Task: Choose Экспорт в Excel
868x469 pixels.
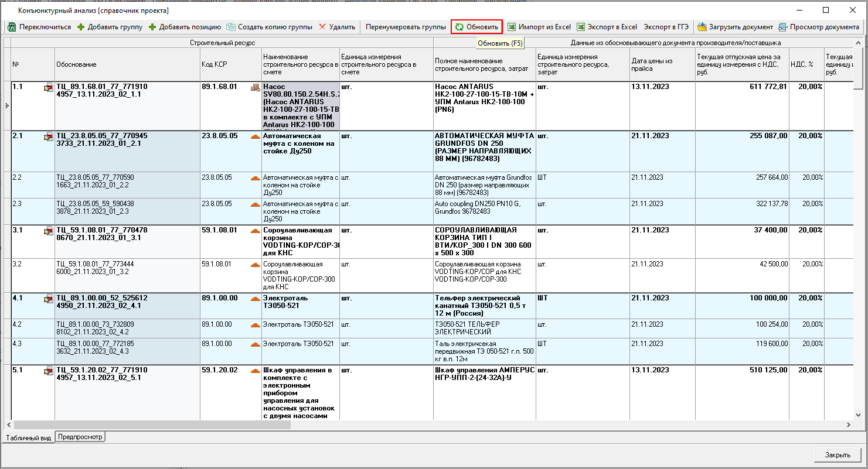Action: [607, 27]
